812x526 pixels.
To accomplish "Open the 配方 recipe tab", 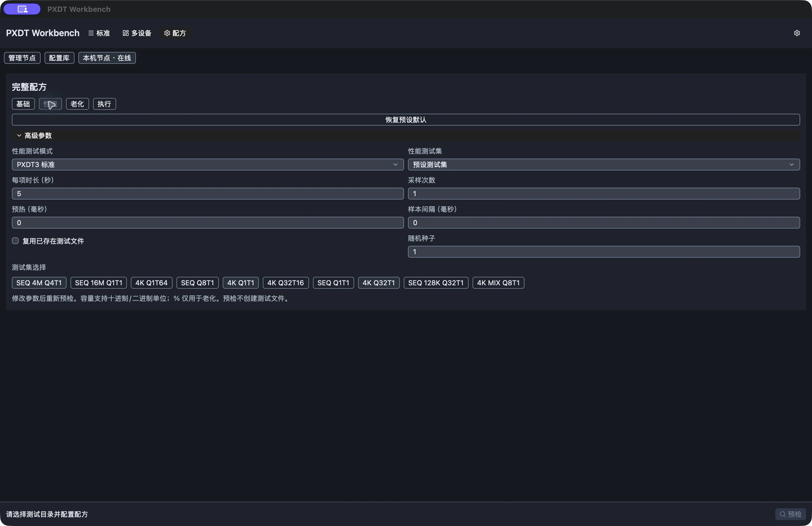I will (x=175, y=33).
